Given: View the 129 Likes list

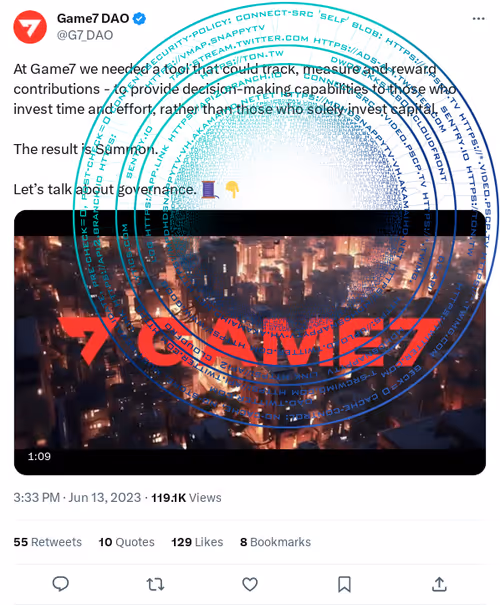Looking at the screenshot, I should click(x=197, y=542).
